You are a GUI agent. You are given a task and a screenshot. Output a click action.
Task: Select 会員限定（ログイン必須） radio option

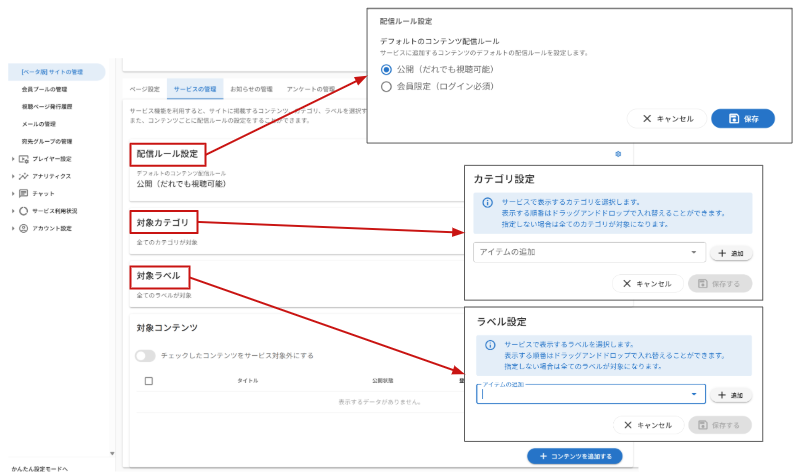pos(387,87)
